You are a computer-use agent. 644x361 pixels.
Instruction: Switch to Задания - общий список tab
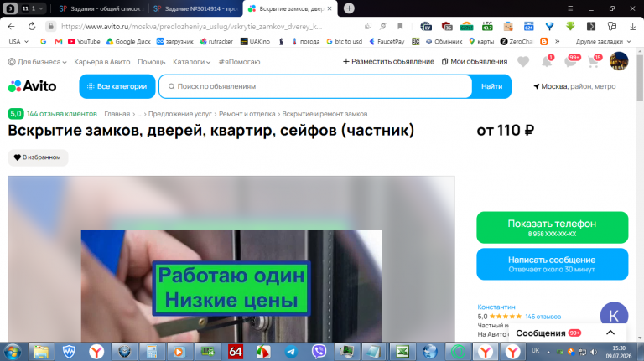tap(100, 8)
